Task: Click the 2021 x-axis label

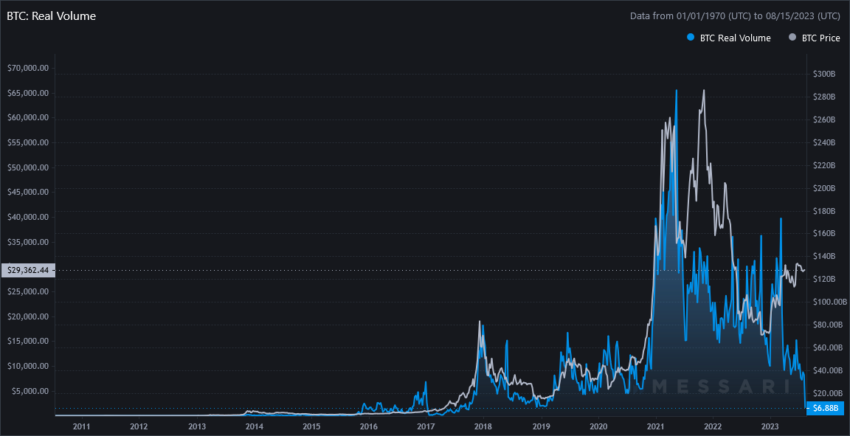Action: [x=656, y=426]
